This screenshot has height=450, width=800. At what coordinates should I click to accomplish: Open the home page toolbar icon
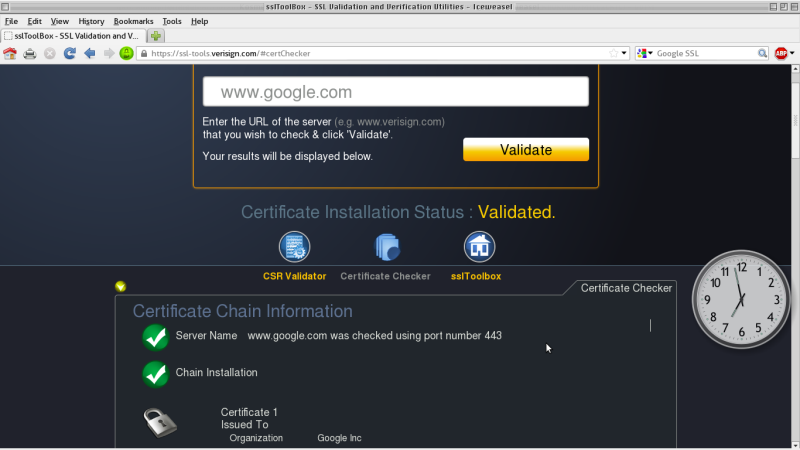click(x=10, y=53)
